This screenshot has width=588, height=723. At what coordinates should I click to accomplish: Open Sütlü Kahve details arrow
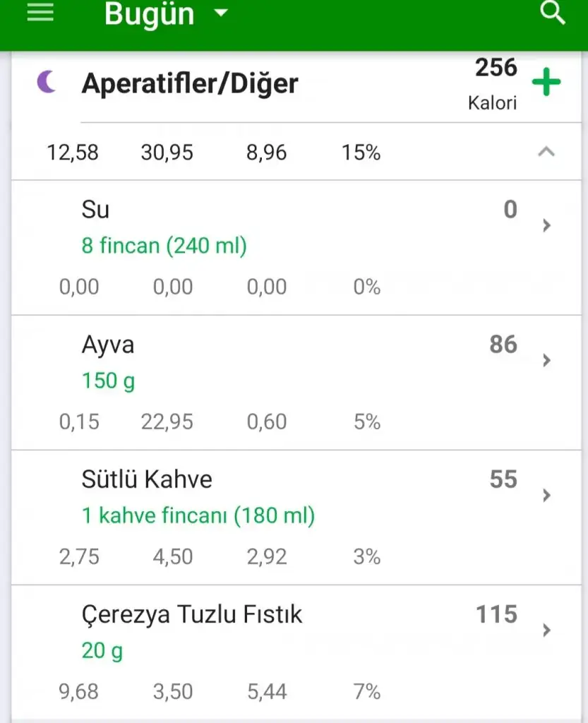[x=546, y=495]
